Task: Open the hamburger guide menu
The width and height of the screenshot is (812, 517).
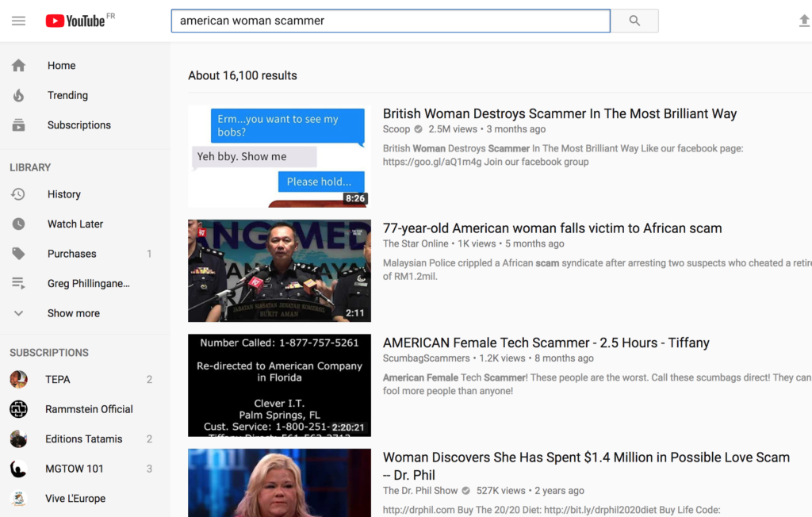Action: 19,21
